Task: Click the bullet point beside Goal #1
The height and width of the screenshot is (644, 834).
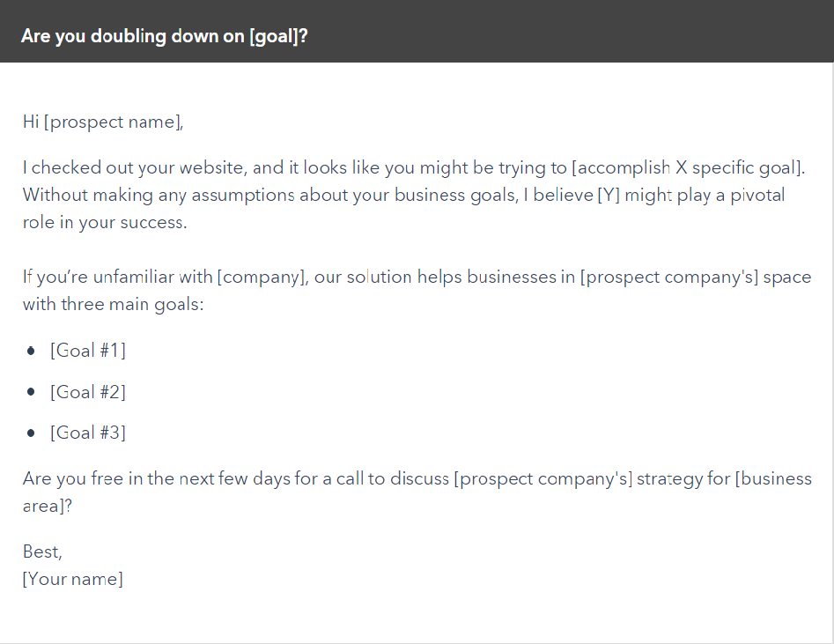Action: [31, 351]
